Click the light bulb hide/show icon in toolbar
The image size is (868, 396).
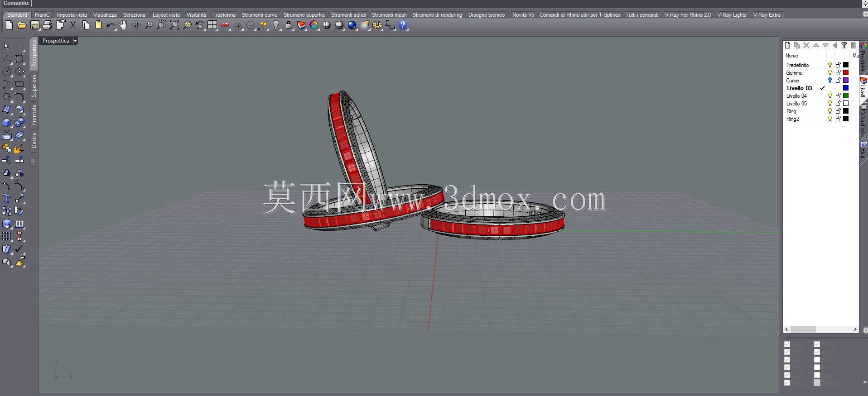[x=276, y=25]
